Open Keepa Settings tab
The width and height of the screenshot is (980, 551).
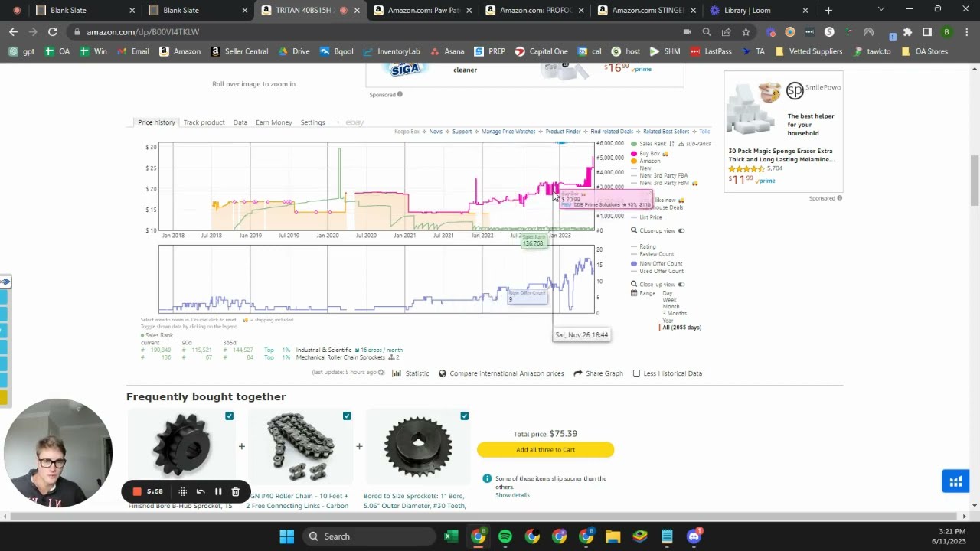[312, 122]
